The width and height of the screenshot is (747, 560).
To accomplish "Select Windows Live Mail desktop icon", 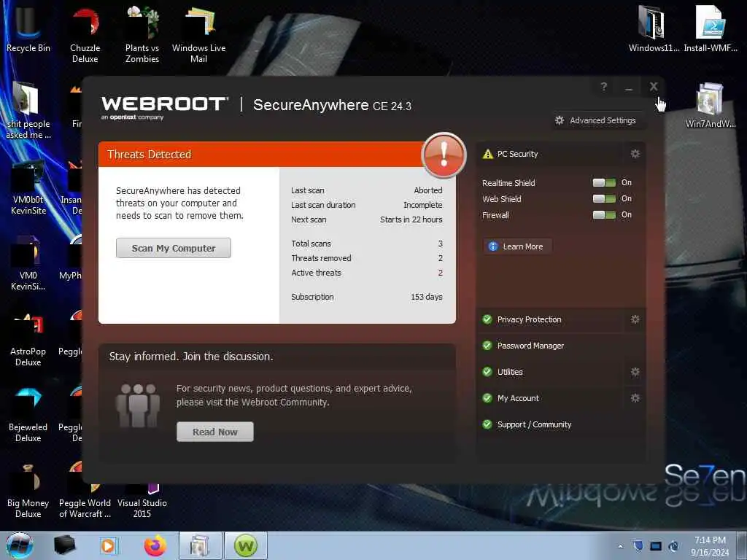I will coord(198,34).
